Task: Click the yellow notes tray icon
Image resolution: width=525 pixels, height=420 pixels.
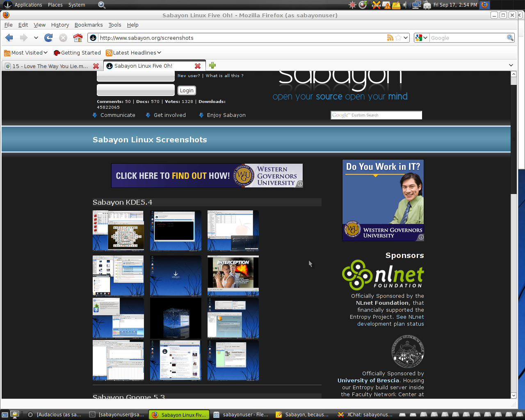Action: [x=396, y=5]
